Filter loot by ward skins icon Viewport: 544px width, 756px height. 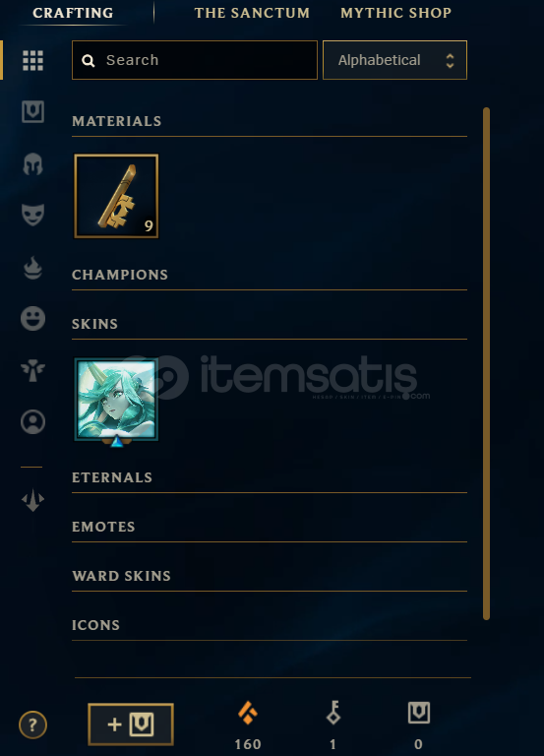coord(32,370)
